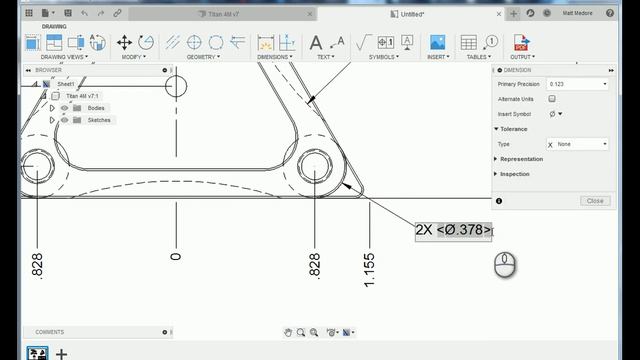Open the SYMBOLS dropdown menu
Image resolution: width=640 pixels, height=360 pixels.
(384, 57)
